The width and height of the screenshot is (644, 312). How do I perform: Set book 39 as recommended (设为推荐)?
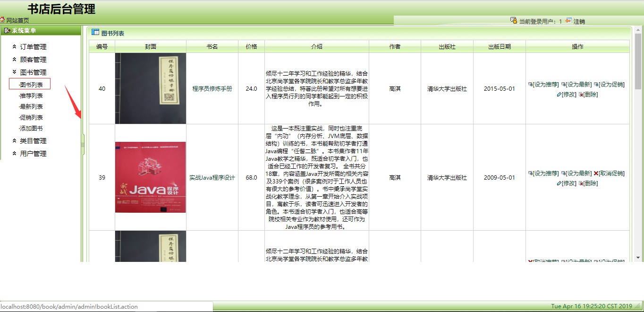coord(544,173)
